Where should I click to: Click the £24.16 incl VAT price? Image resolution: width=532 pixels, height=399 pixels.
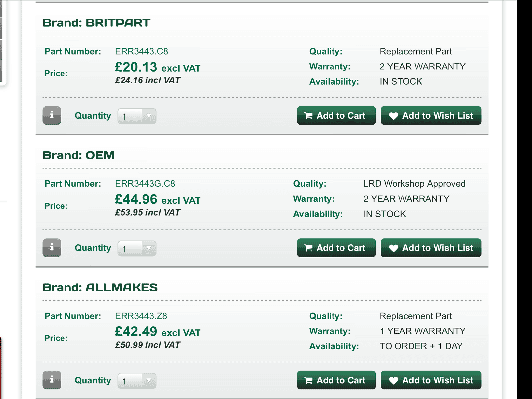148,80
